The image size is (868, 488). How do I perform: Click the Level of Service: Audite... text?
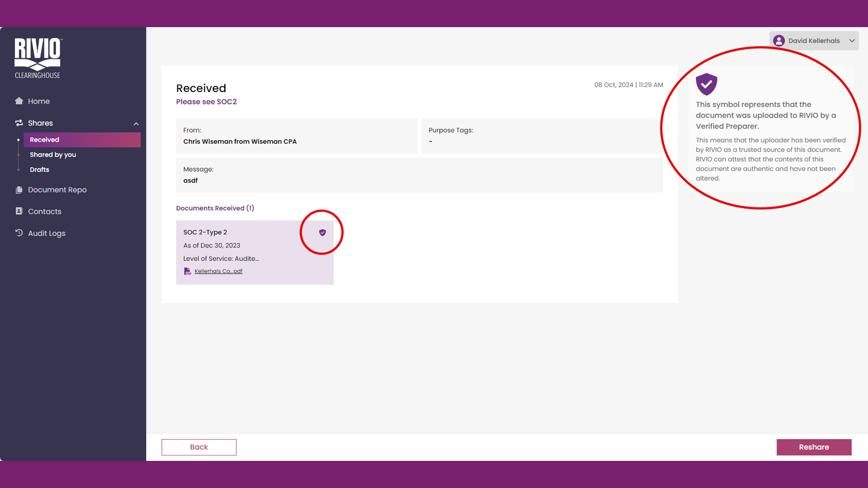pyautogui.click(x=221, y=258)
